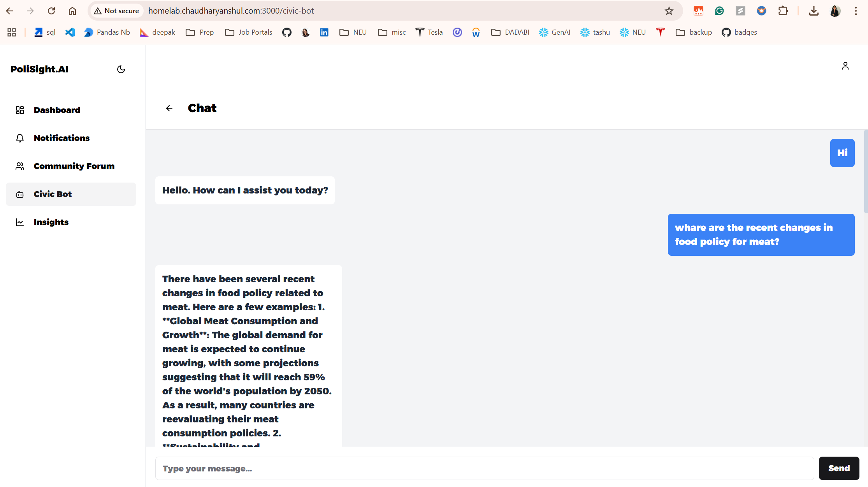
Task: Go to Community Forum
Action: (74, 166)
